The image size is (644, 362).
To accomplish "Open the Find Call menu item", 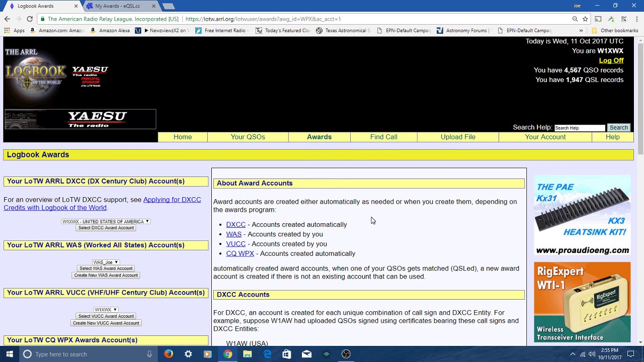I will coord(383,137).
